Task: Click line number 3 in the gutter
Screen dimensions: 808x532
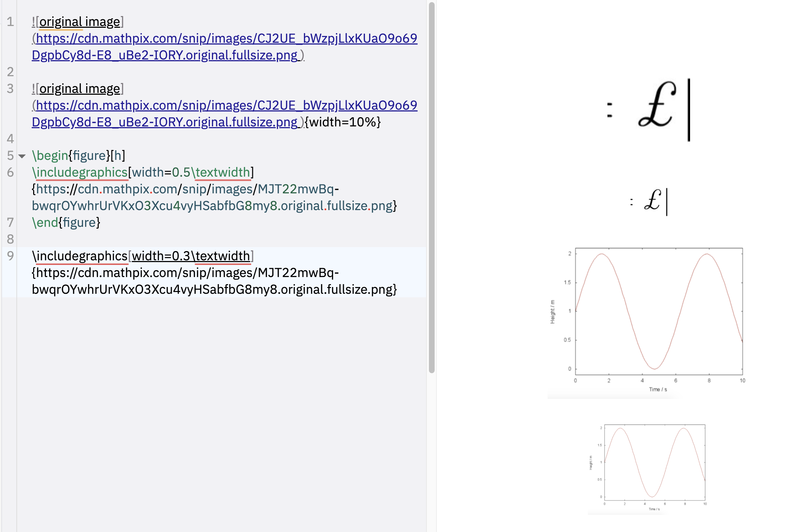Action: pyautogui.click(x=10, y=88)
